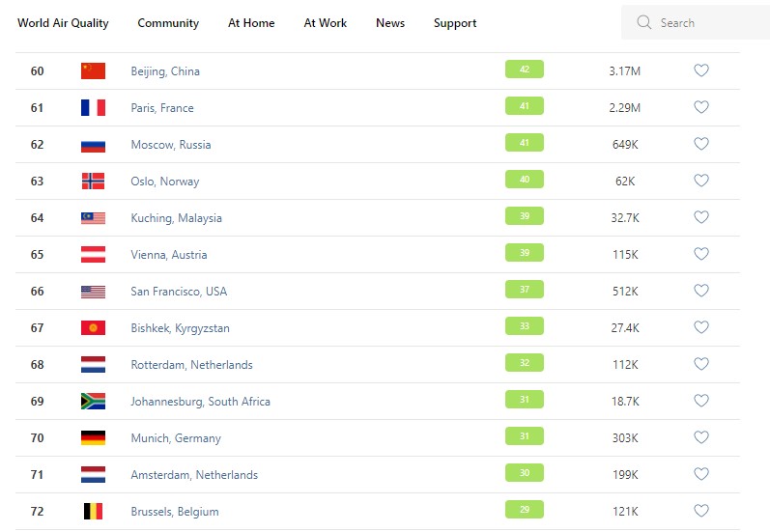Click Moscow's green AQI badge 41
The width and height of the screenshot is (770, 532).
click(524, 143)
